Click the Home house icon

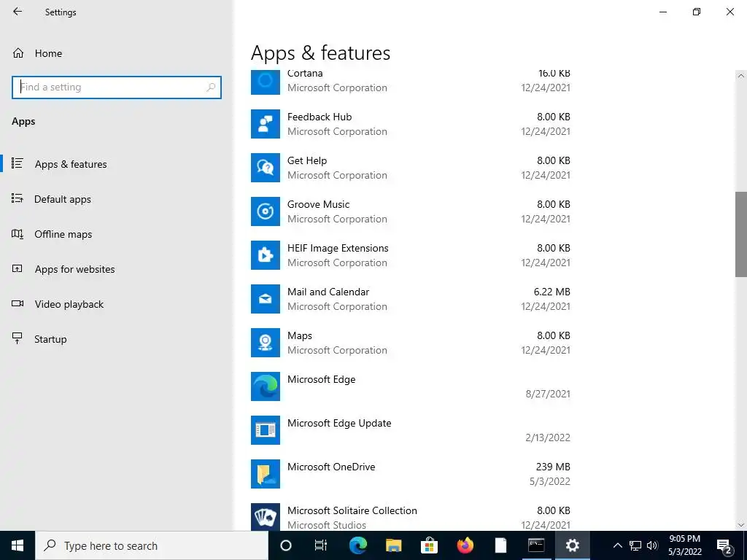[x=18, y=52]
